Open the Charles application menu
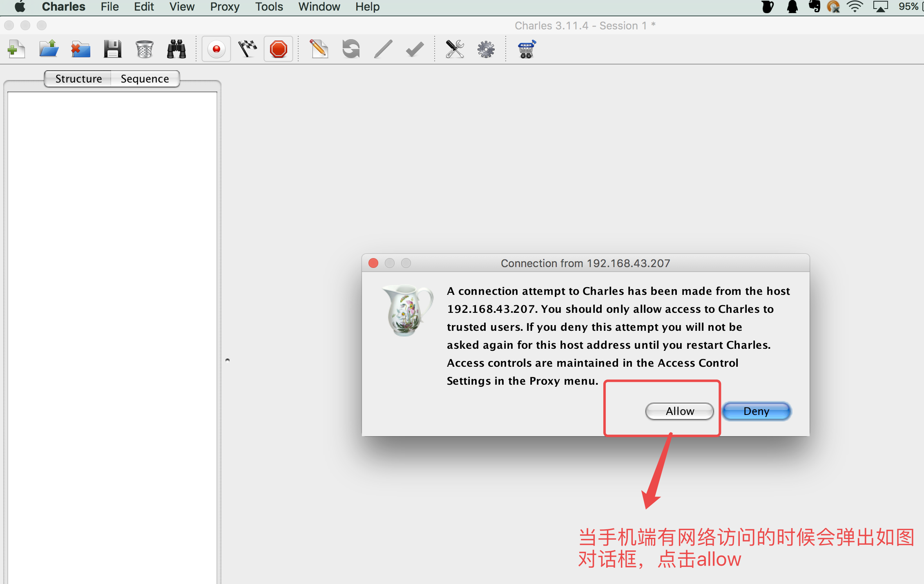The image size is (924, 584). (x=64, y=7)
